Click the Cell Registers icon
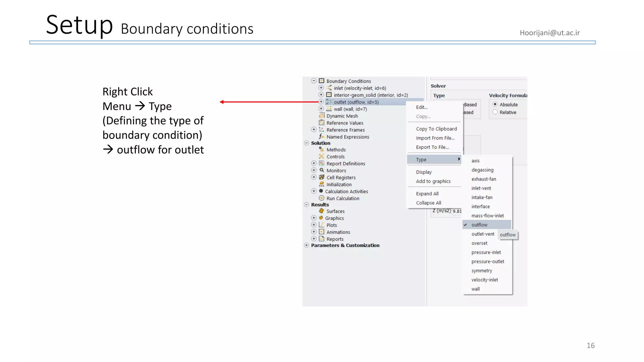 pos(321,177)
